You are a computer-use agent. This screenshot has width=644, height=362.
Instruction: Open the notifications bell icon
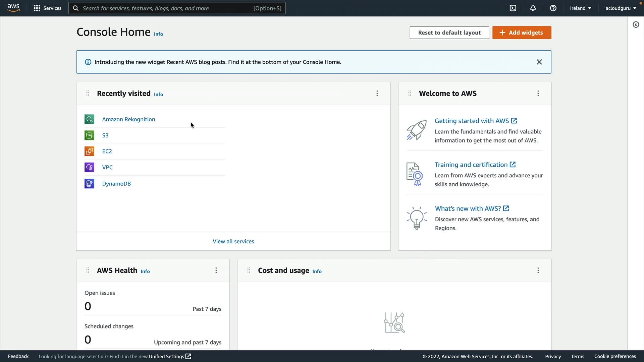click(x=533, y=8)
